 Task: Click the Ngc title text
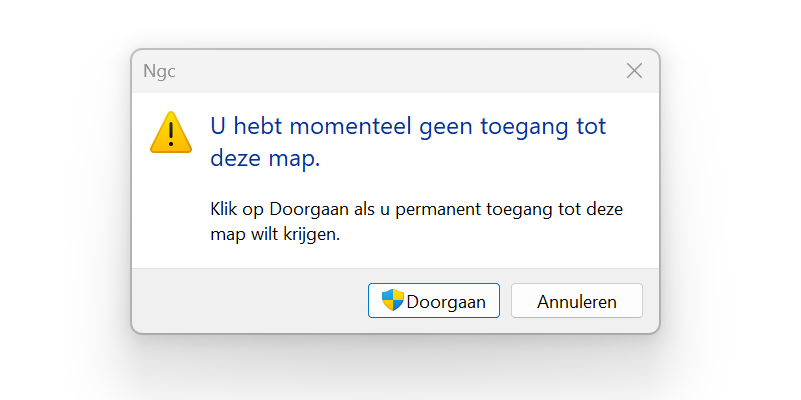(x=159, y=71)
